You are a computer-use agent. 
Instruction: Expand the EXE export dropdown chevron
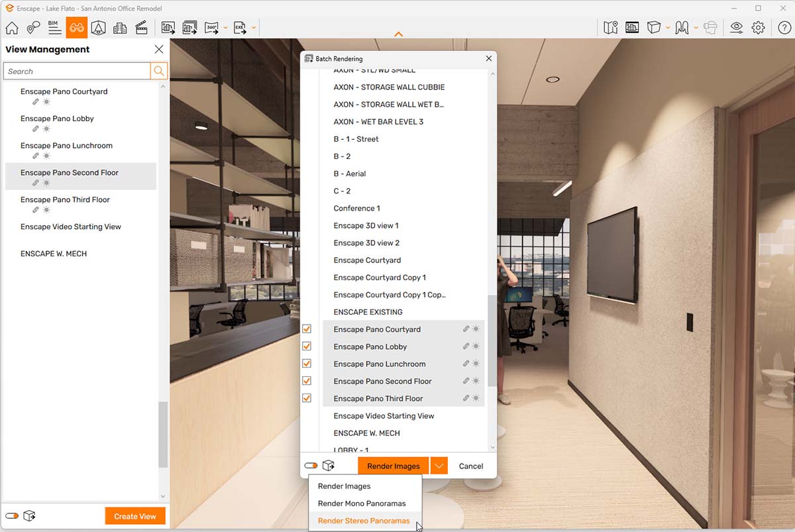coord(253,28)
